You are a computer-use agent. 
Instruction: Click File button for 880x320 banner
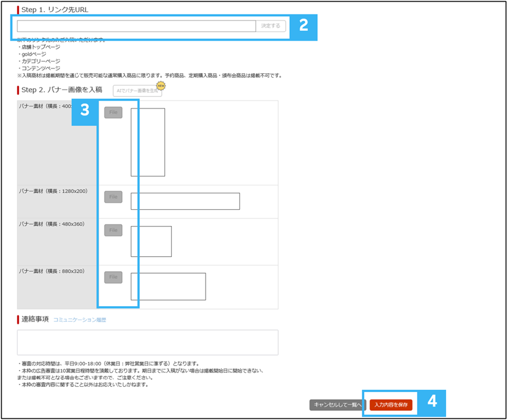[x=113, y=277]
